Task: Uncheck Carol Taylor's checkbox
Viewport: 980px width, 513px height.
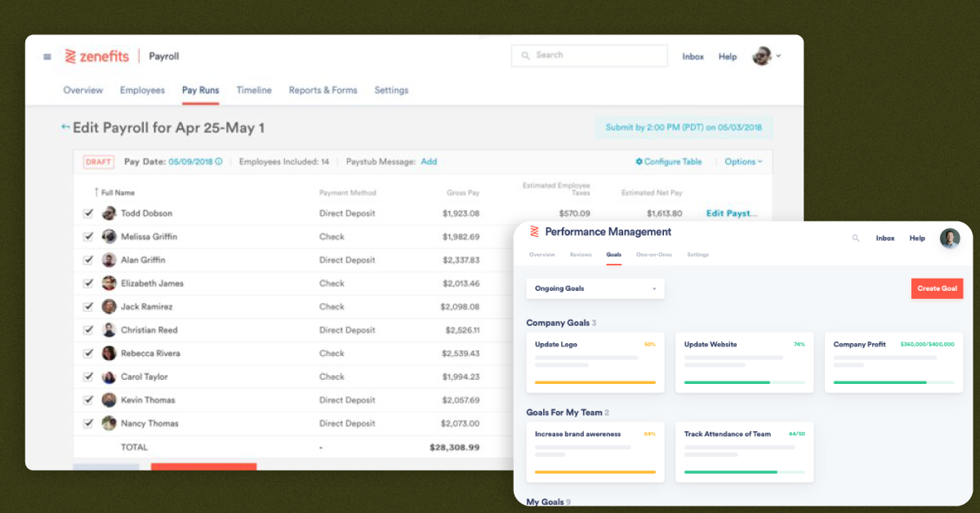Action: pos(88,377)
